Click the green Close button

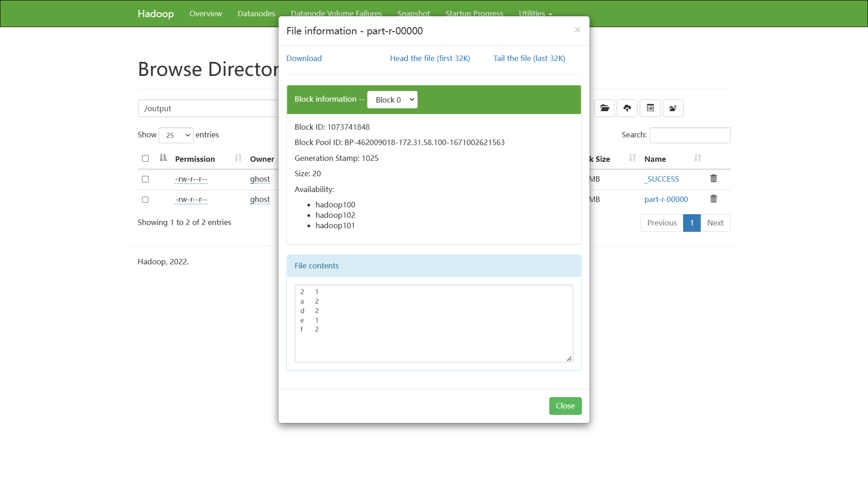tap(565, 406)
